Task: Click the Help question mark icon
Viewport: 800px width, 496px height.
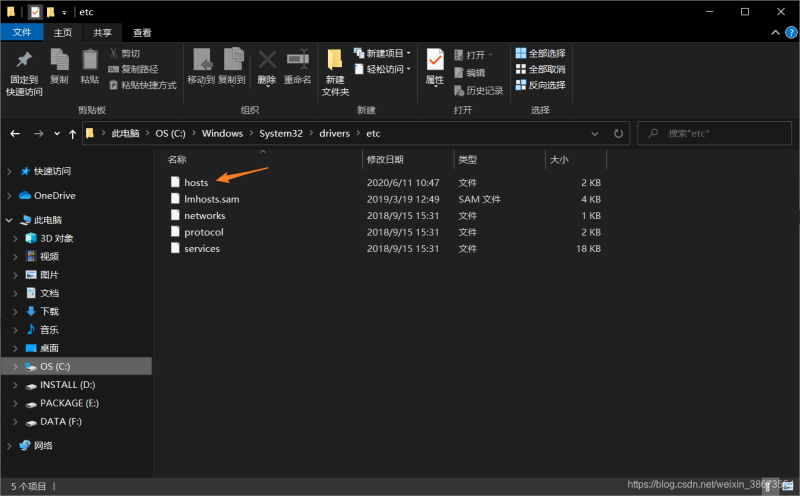Action: (x=790, y=32)
